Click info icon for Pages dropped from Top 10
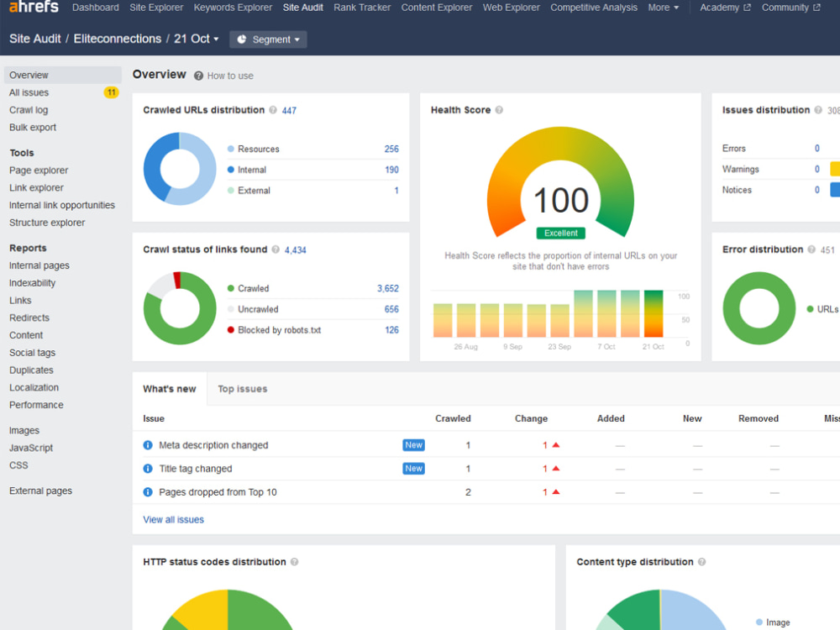 coord(148,492)
